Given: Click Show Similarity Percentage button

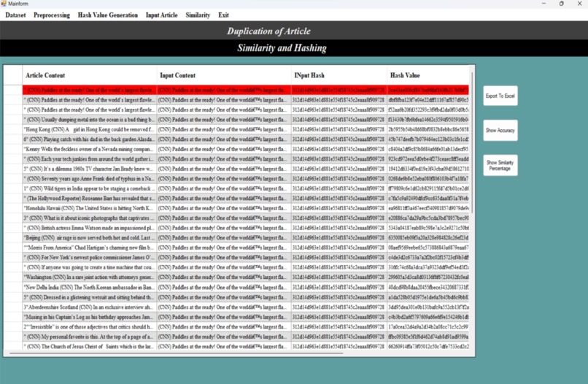Looking at the screenshot, I should 500,165.
